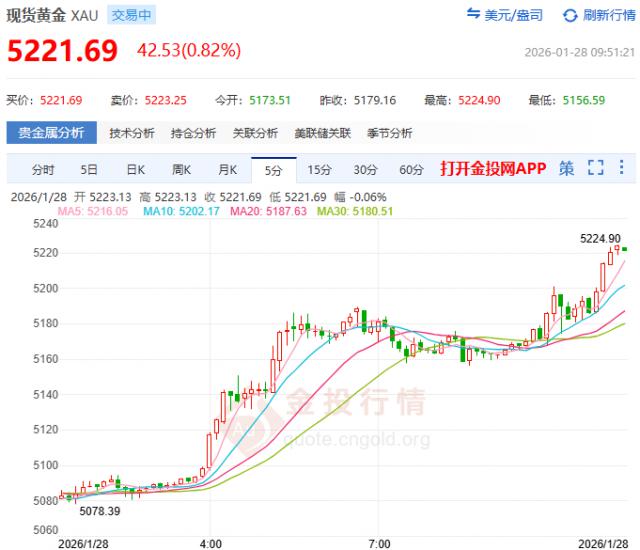Switch to the 60分 interval
640x550 pixels.
coord(411,169)
